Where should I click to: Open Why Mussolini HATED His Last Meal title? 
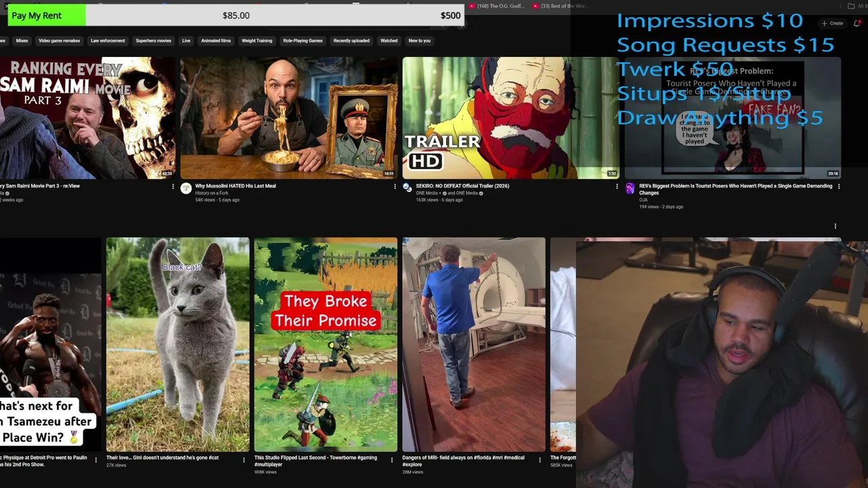point(235,186)
